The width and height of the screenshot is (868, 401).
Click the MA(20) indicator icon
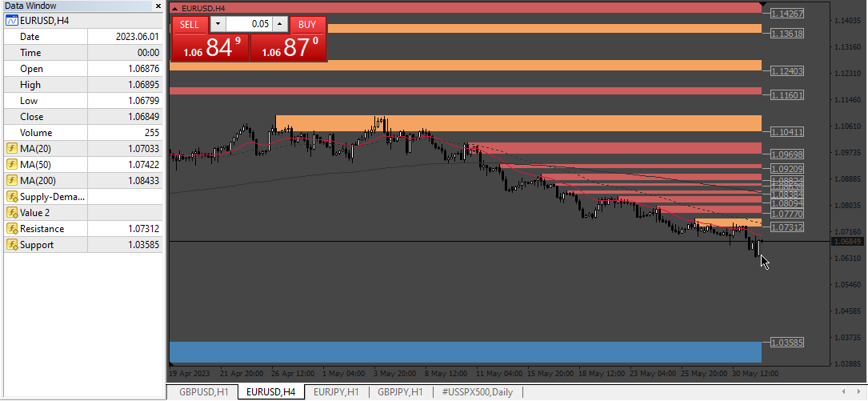click(12, 148)
